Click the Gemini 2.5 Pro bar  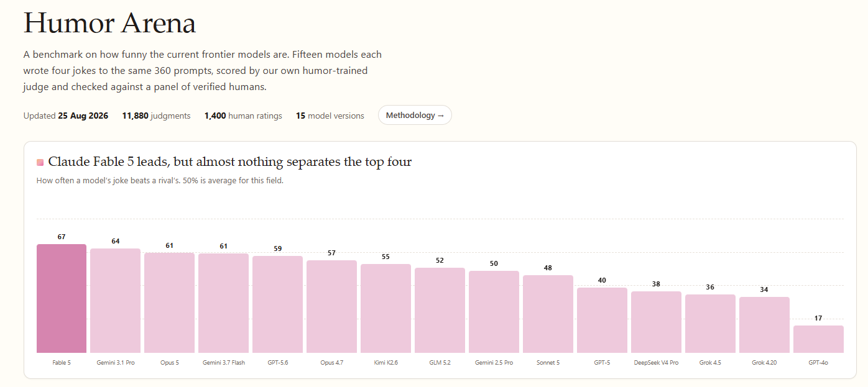[494, 312]
